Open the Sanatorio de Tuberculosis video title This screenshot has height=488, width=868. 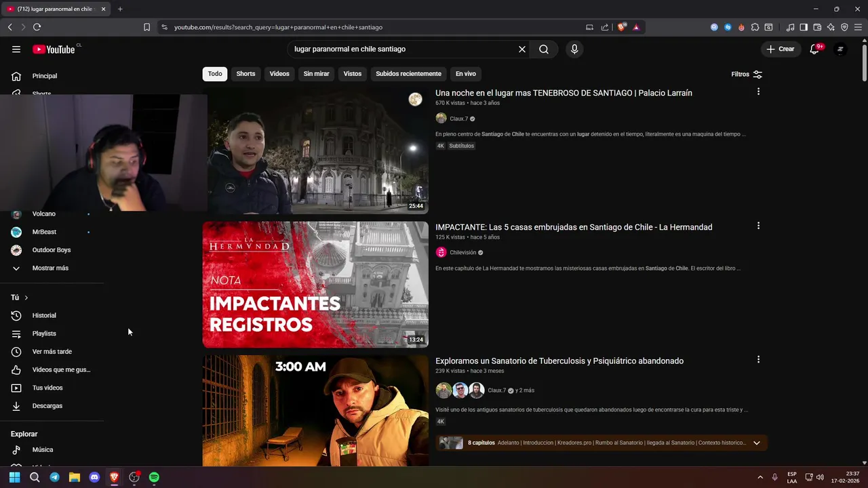[x=559, y=361]
